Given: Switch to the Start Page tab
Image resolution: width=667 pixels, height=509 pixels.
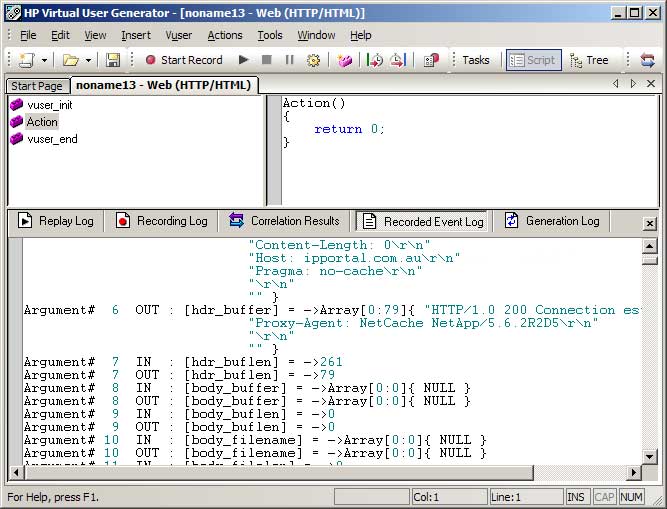Looking at the screenshot, I should 37,86.
